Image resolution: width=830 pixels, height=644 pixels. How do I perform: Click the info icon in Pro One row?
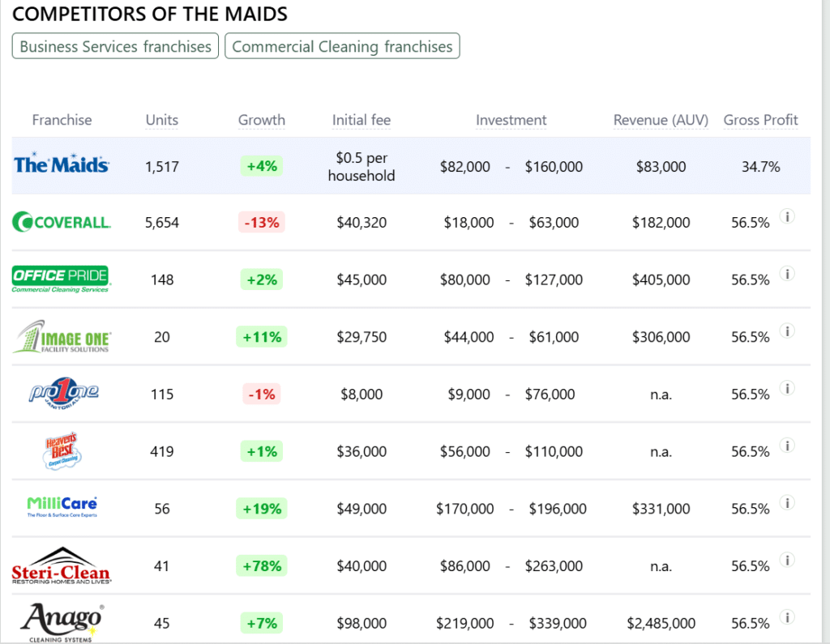pyautogui.click(x=787, y=388)
